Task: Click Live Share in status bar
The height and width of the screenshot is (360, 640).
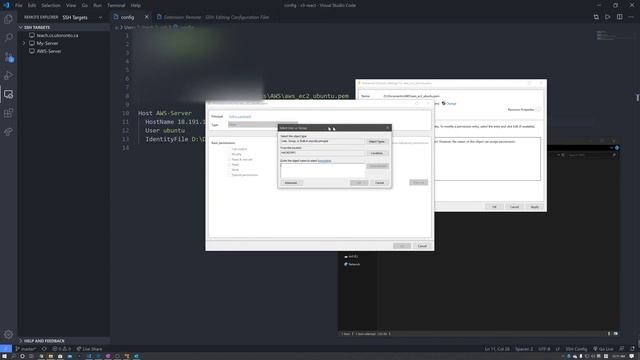Action: coord(89,349)
